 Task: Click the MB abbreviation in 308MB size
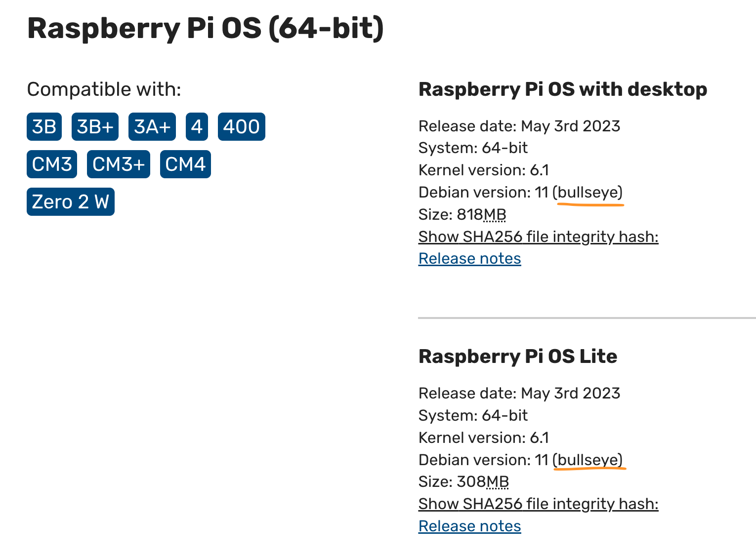pos(497,482)
